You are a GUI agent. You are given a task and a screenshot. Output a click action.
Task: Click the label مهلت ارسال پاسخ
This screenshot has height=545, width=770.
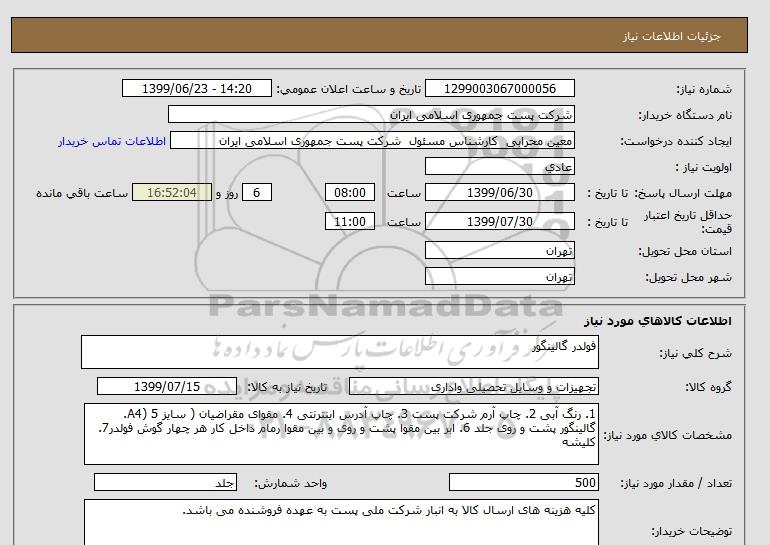tap(685, 193)
